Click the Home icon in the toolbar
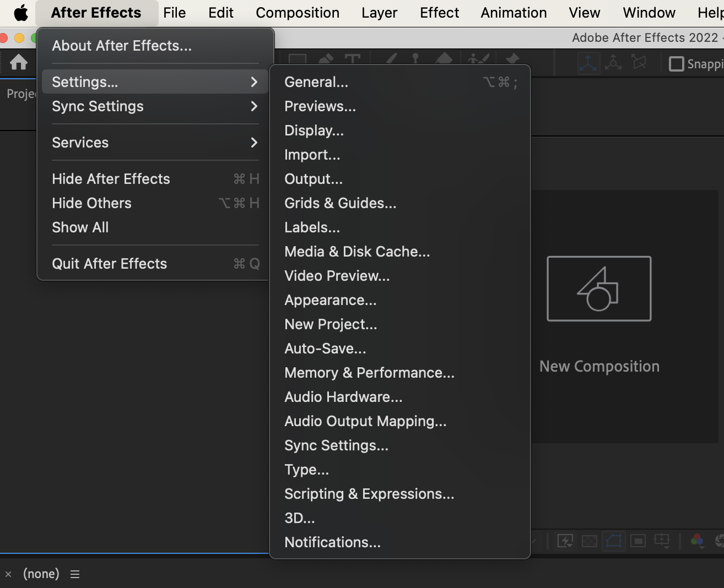 tap(18, 62)
